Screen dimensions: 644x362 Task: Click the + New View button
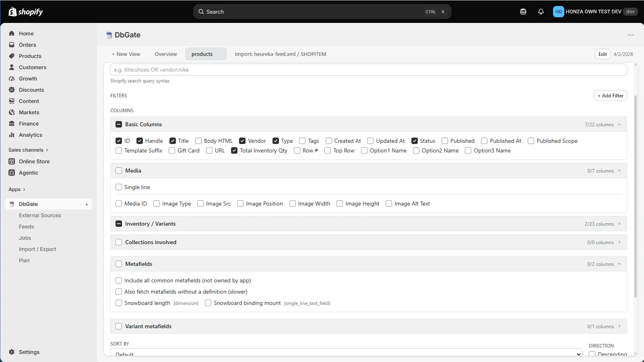pyautogui.click(x=126, y=54)
